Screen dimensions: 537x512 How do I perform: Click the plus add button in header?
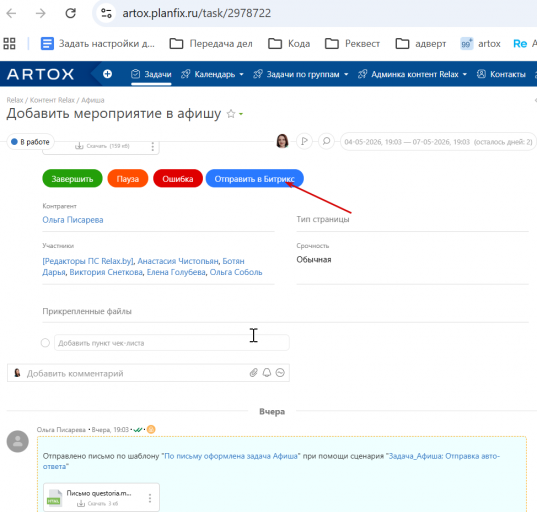coord(108,74)
